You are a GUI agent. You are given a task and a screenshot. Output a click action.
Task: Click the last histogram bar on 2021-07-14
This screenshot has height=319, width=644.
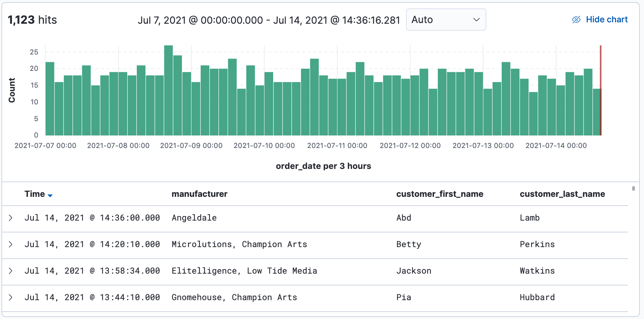(596, 112)
